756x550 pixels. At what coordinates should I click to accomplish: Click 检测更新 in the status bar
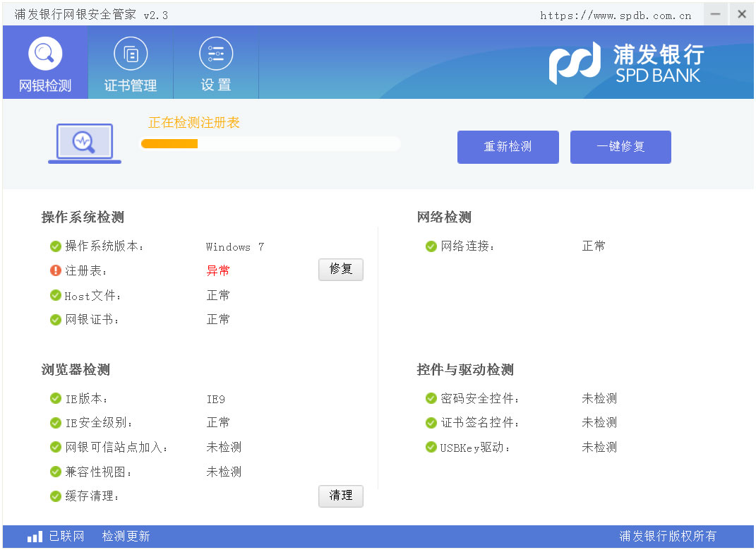tap(126, 537)
